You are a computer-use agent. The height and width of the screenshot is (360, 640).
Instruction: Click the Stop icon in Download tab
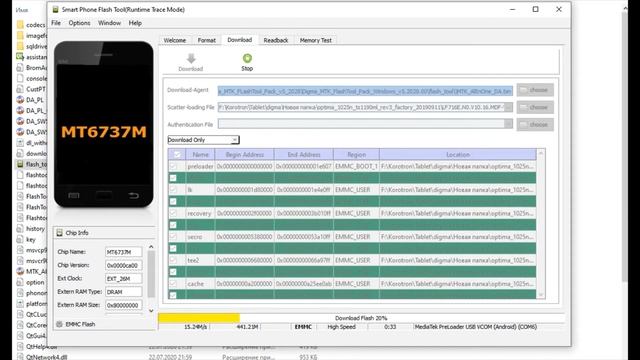(247, 58)
